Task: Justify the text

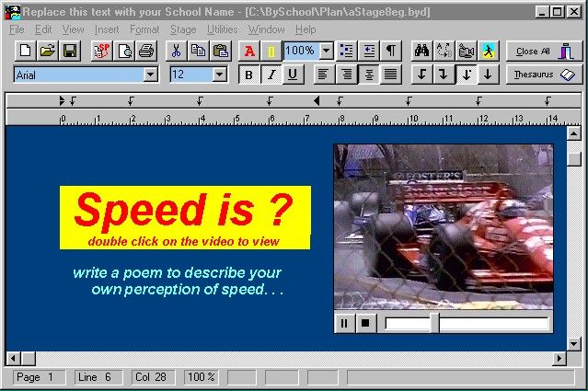Action: point(391,75)
